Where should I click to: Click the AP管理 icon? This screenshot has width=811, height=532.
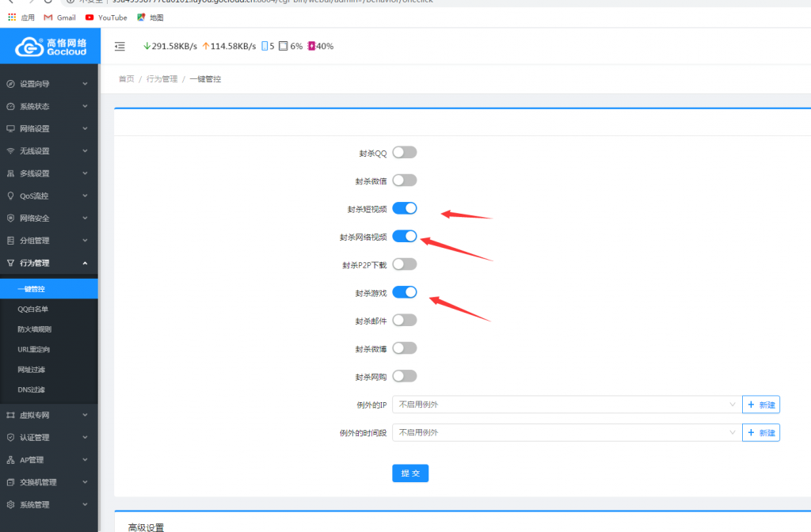[x=10, y=460]
